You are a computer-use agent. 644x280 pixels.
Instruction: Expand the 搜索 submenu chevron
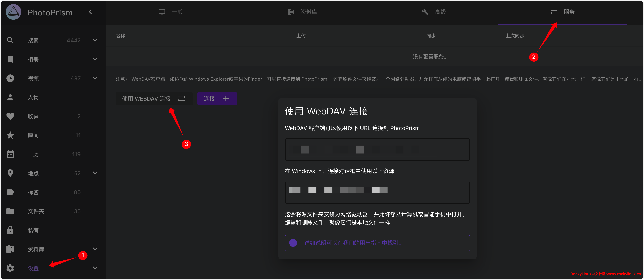click(95, 40)
